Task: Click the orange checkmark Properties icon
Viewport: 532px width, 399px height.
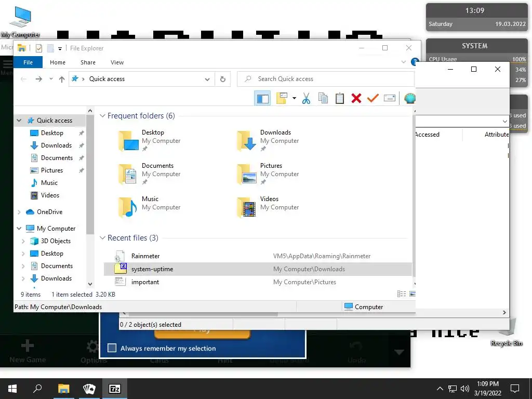Action: click(x=373, y=98)
